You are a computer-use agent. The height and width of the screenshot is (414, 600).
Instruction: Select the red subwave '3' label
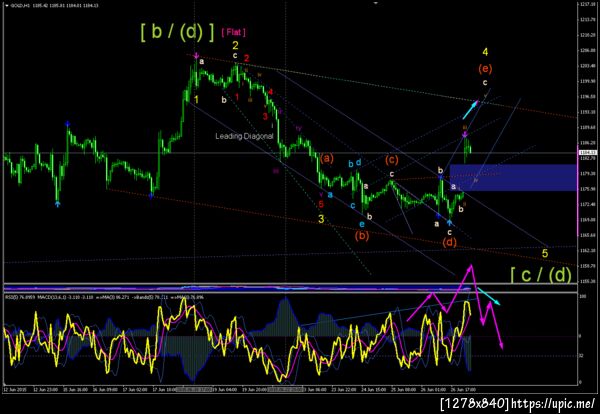coord(265,116)
